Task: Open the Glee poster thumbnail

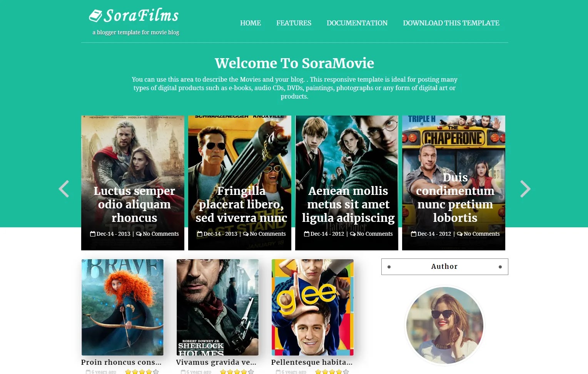Action: (312, 307)
